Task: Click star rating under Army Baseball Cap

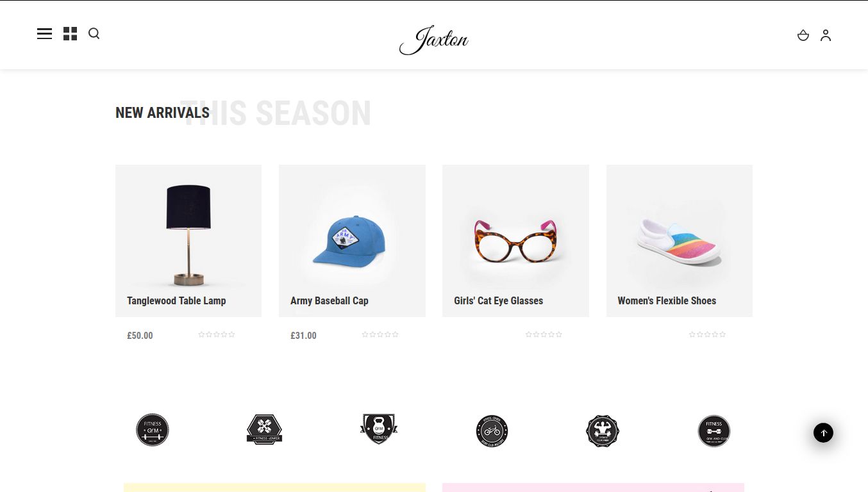Action: pyautogui.click(x=380, y=334)
